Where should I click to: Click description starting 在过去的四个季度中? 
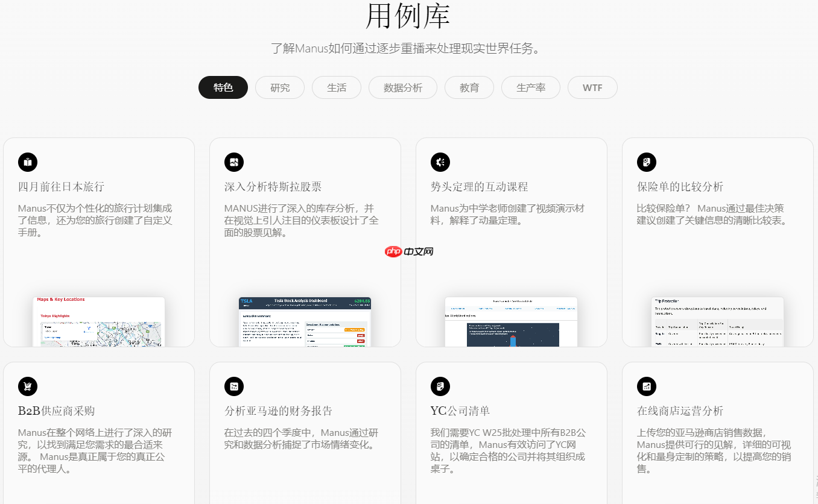pos(302,439)
